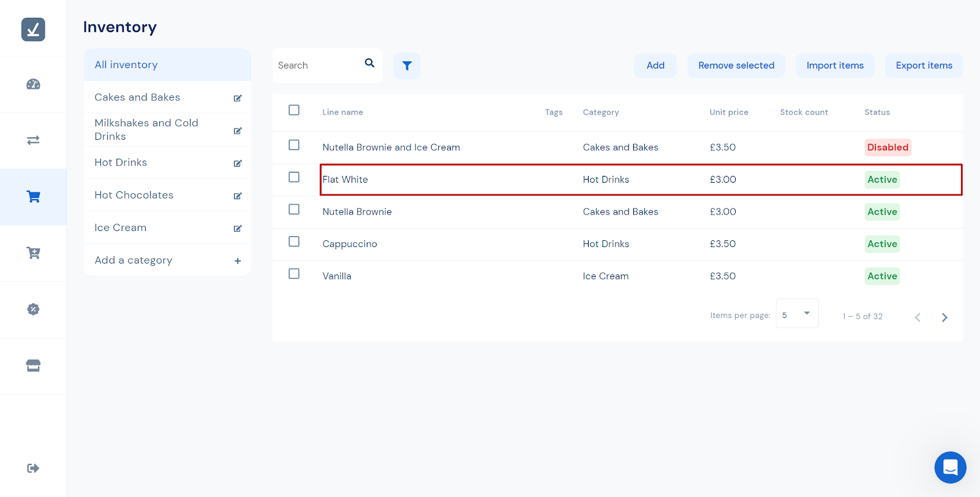The image size is (980, 497).
Task: Open the chat support bubble
Action: [950, 468]
